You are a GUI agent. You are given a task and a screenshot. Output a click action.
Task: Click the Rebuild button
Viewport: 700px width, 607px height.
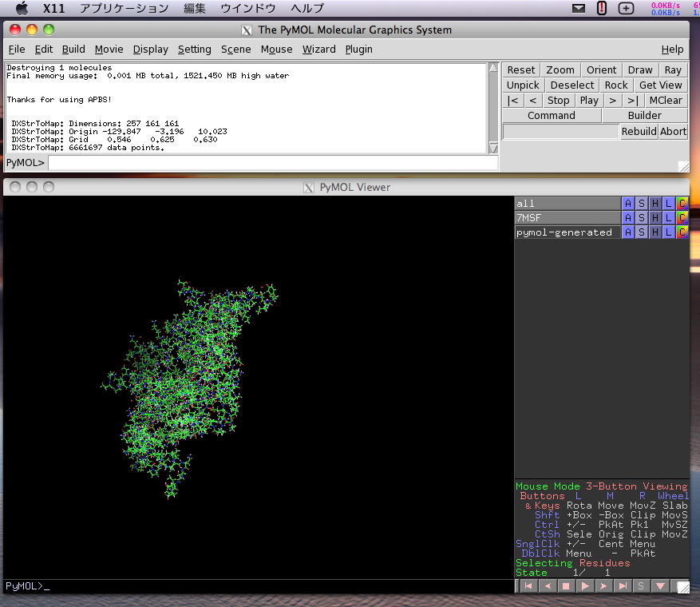click(639, 131)
